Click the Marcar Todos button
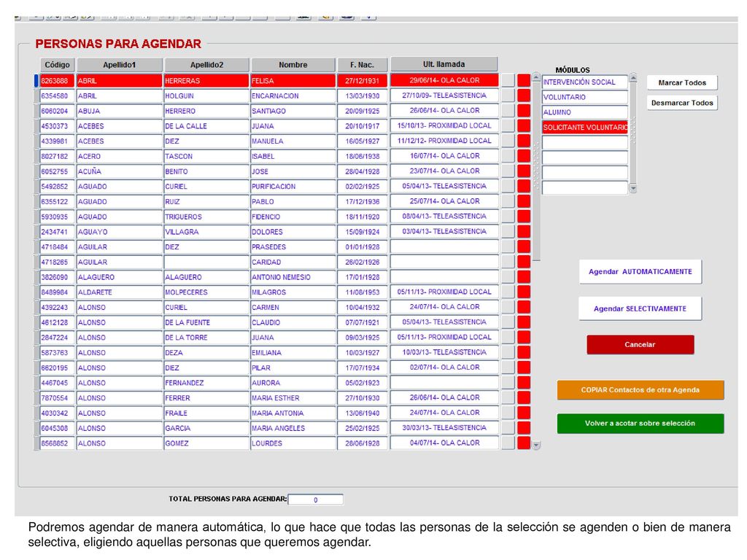The width and height of the screenshot is (747, 560). tap(682, 82)
